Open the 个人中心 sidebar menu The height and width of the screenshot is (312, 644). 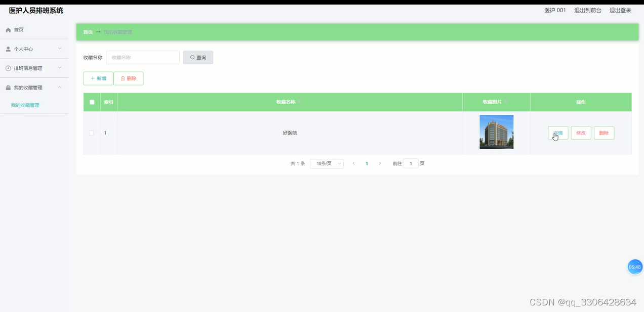34,49
